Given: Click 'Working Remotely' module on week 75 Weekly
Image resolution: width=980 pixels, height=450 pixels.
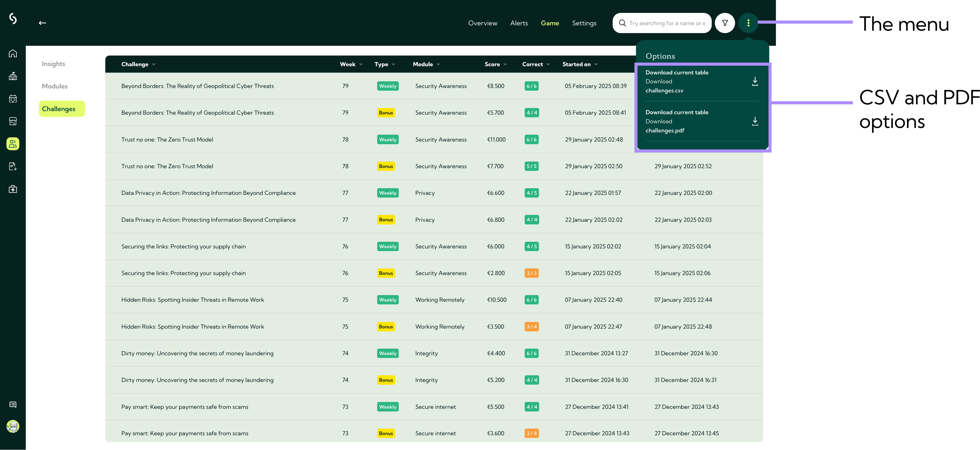Looking at the screenshot, I should pos(440,300).
